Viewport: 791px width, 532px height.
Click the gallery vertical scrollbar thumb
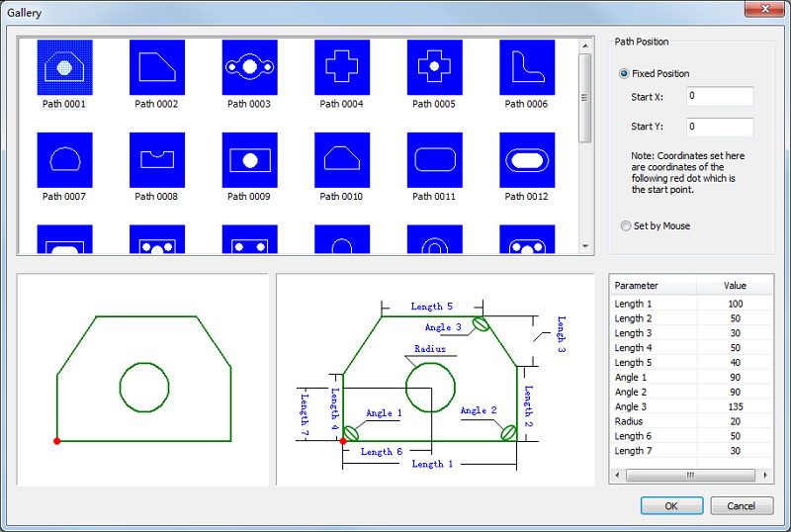(x=585, y=98)
